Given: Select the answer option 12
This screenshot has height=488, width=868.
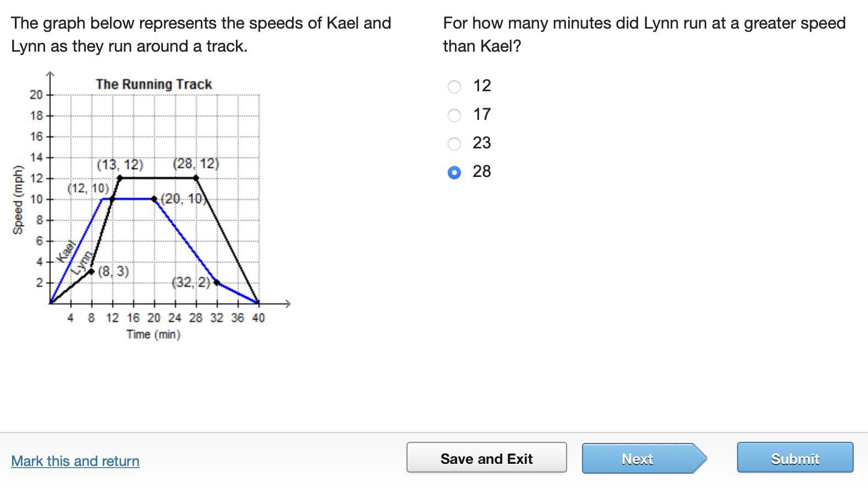Looking at the screenshot, I should pos(454,86).
